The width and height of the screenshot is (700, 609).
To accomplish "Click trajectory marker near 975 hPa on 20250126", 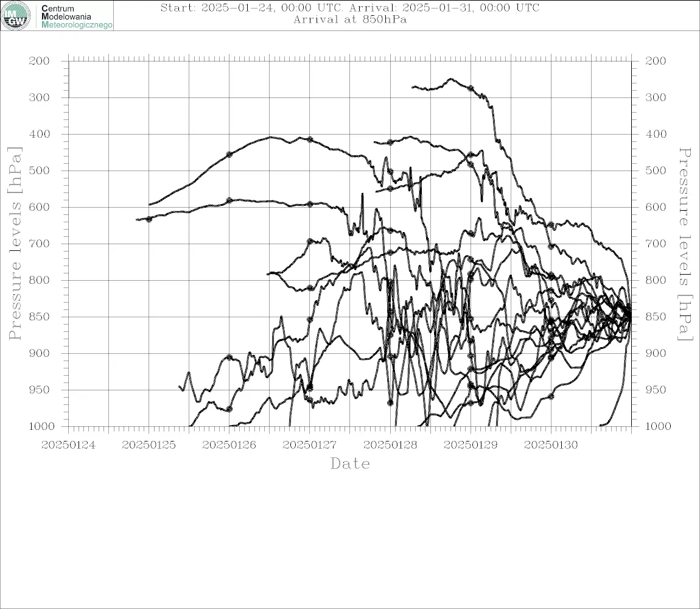I will 229,409.
